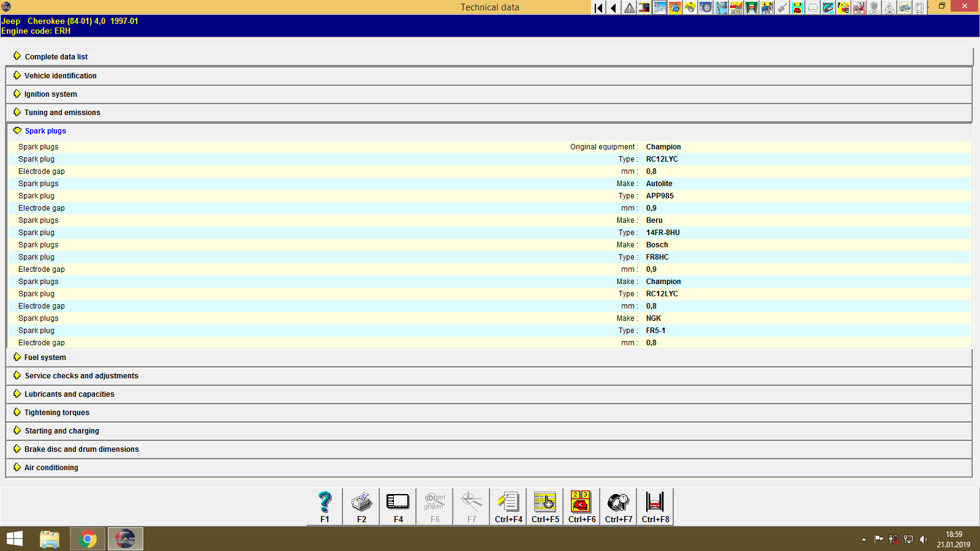Click the F4 display screen icon
The height and width of the screenshot is (551, 980).
pos(398,506)
